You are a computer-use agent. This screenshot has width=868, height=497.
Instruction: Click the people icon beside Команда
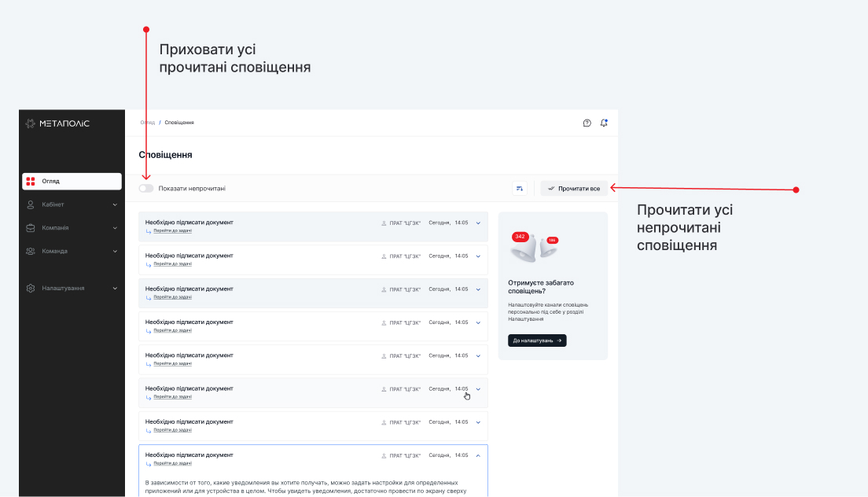click(x=31, y=252)
